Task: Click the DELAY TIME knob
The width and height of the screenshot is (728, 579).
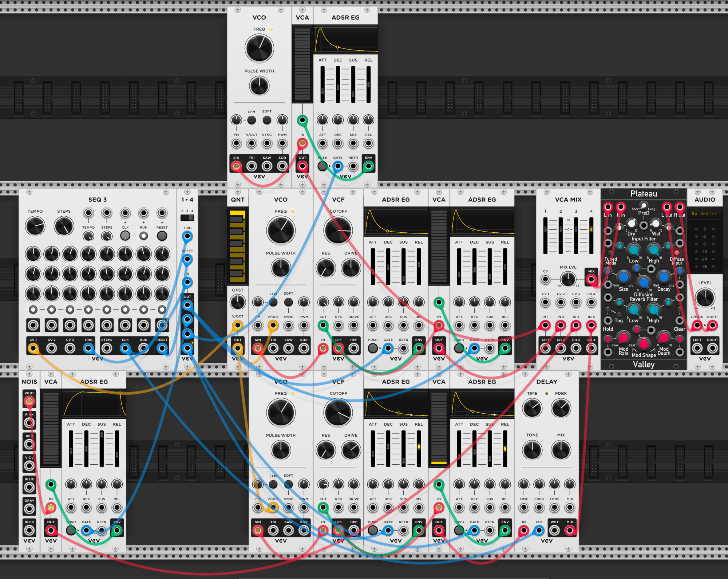Action: click(532, 408)
